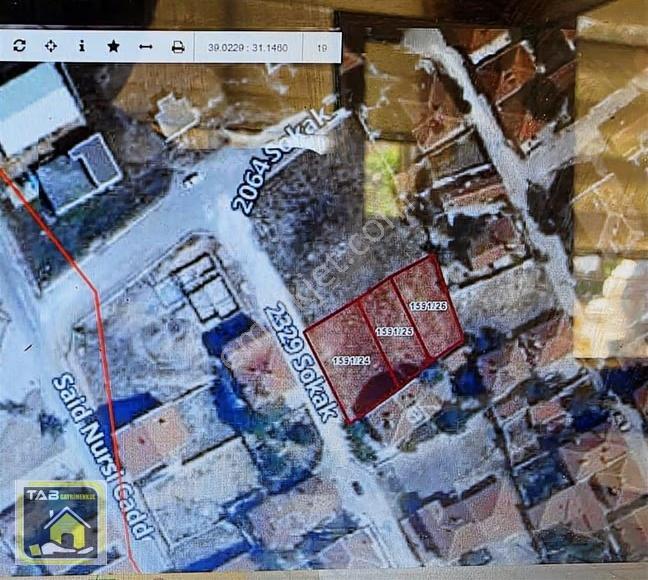Click the coordinates 39.0229 : 31.1460 field
Image resolution: width=648 pixels, height=580 pixels.
[248, 48]
